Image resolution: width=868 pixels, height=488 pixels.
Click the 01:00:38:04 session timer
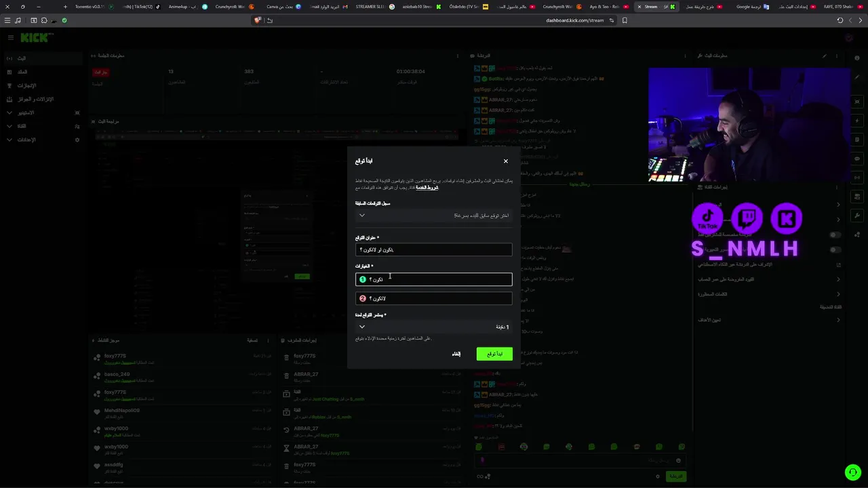[x=411, y=71]
